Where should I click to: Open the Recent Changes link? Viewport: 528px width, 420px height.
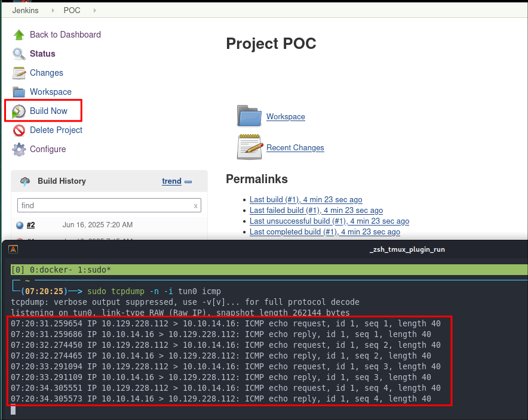(x=295, y=147)
